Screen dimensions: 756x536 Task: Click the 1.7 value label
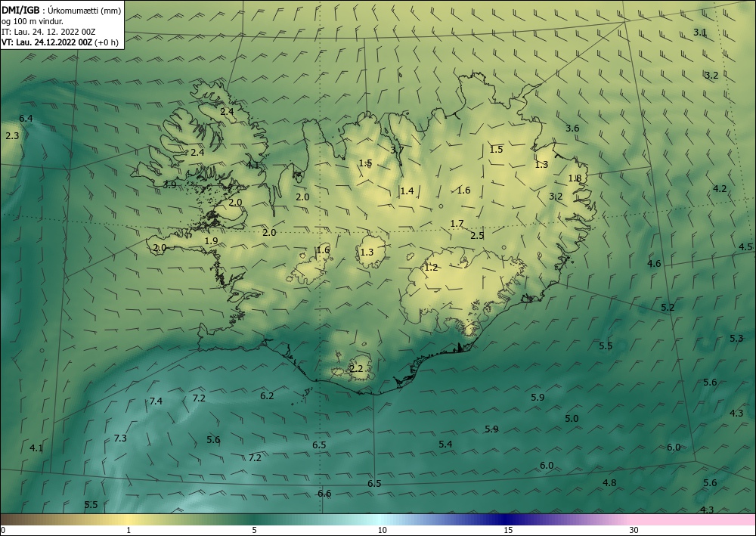point(457,224)
